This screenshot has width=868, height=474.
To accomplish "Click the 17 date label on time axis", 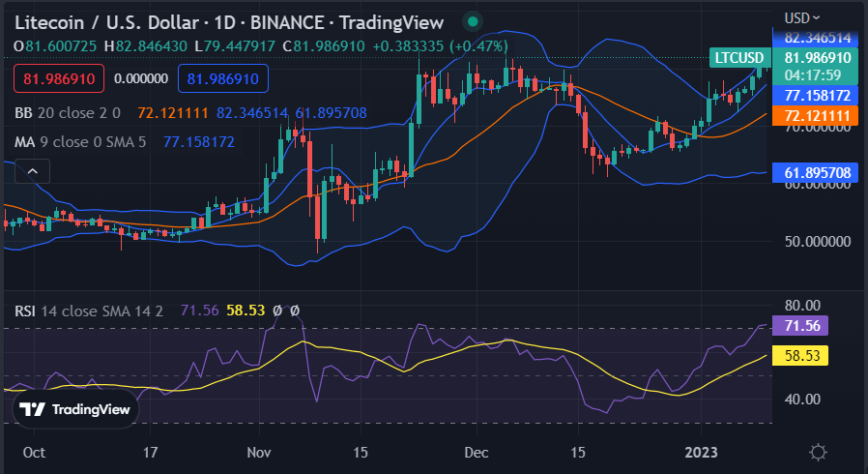I will [x=150, y=453].
